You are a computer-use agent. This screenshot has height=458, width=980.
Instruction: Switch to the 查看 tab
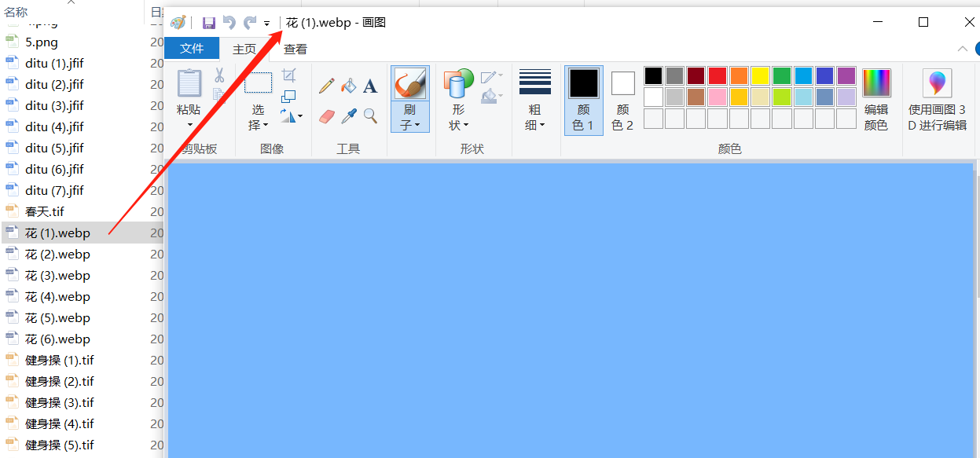pos(295,49)
